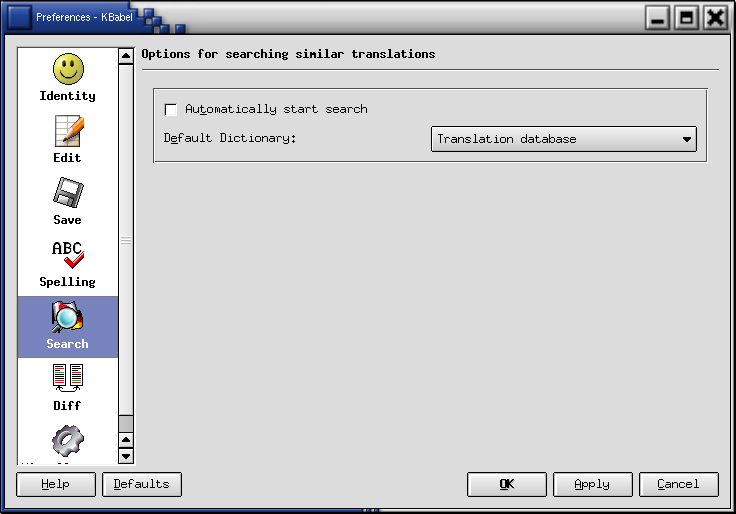Open the Save options floppy icon
The image size is (736, 514).
tap(67, 201)
